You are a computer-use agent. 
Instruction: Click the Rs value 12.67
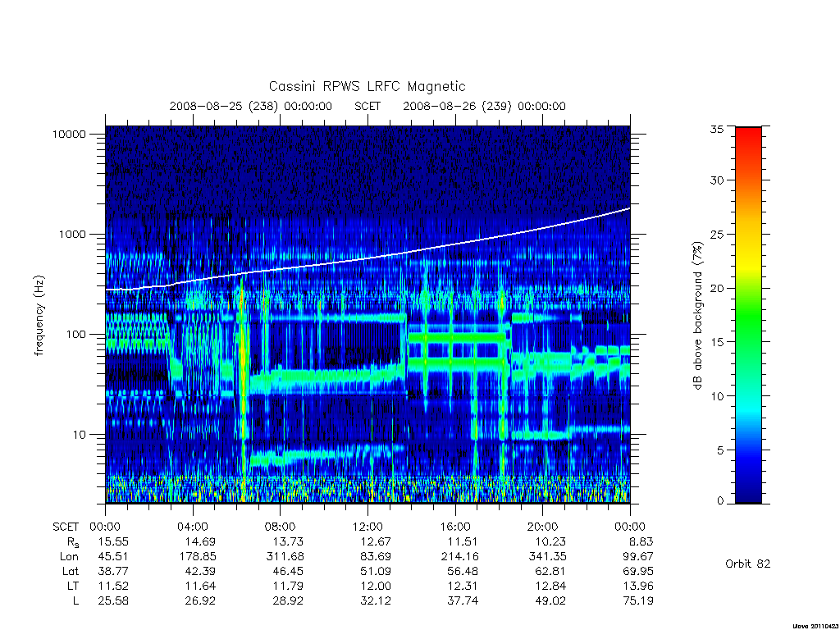(375, 541)
